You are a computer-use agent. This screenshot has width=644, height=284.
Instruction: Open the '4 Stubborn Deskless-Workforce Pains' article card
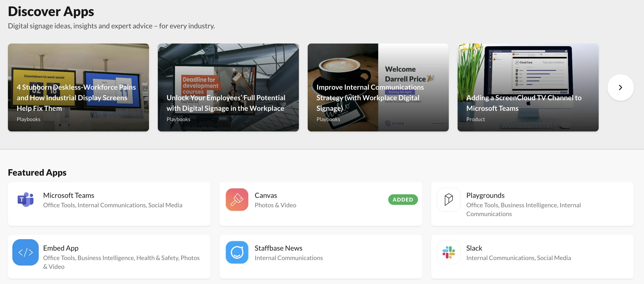click(78, 87)
